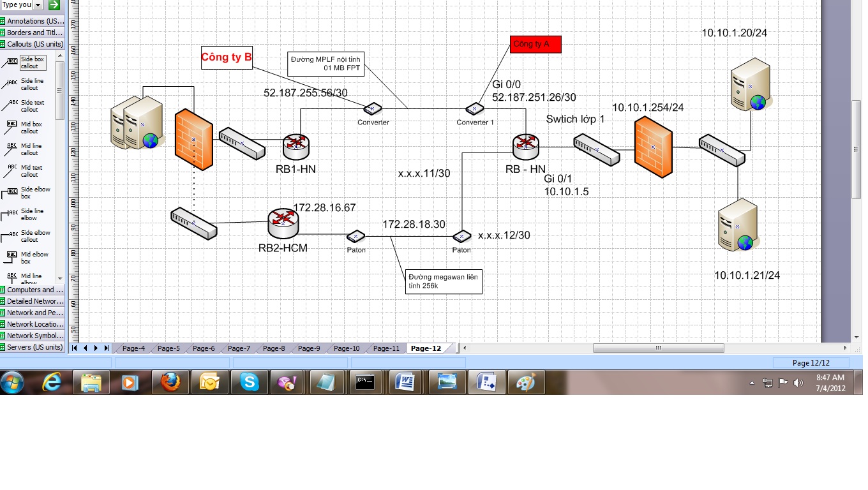Viewport: 868px width, 490px height.
Task: Open the Network and Peripherals stencil
Action: point(34,313)
